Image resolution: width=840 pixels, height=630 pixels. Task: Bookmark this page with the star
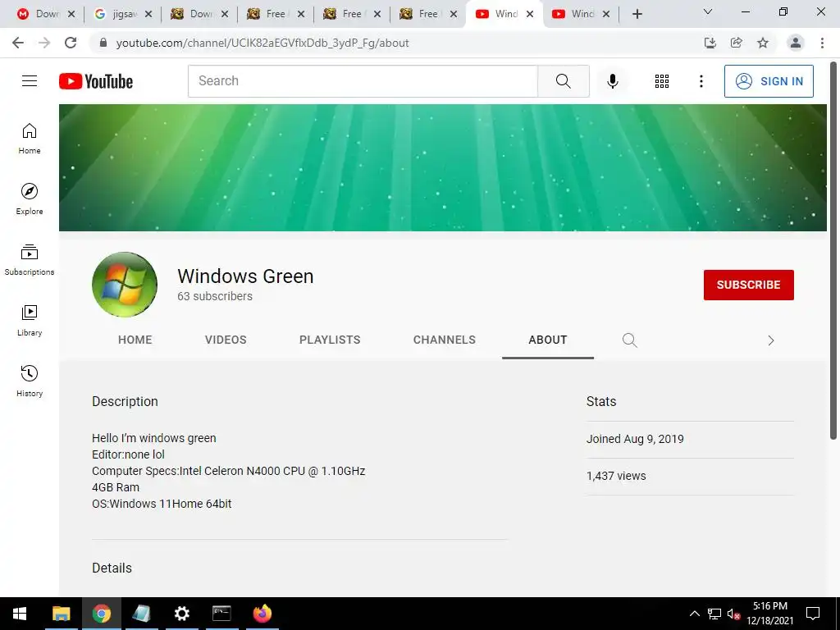(x=763, y=43)
